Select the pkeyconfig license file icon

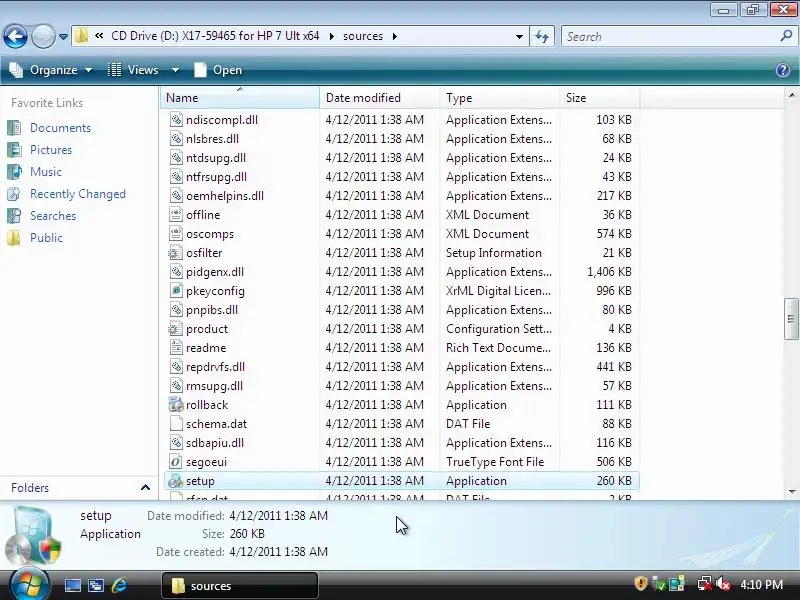pos(176,291)
